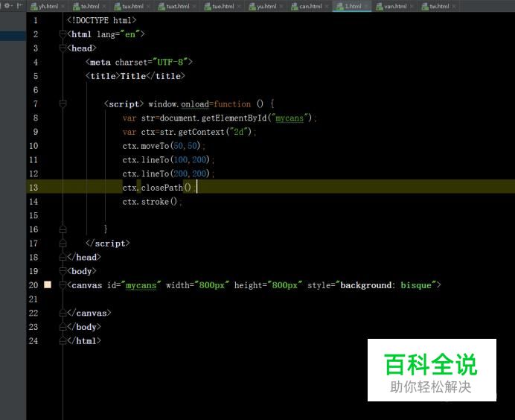The height and width of the screenshot is (420, 515).
Task: Close the te.html tab
Action: point(103,6)
